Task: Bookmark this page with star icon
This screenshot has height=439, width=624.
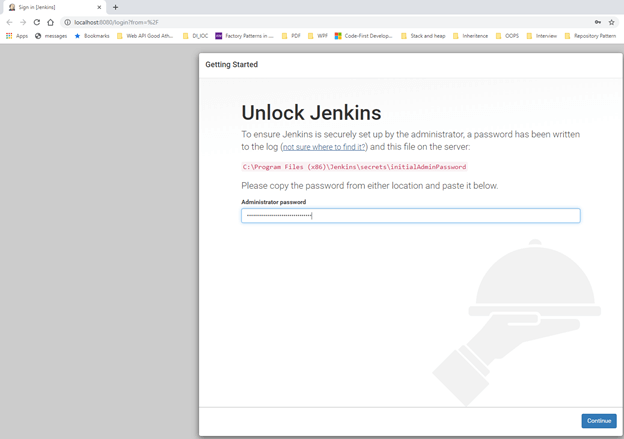Action: [x=612, y=22]
